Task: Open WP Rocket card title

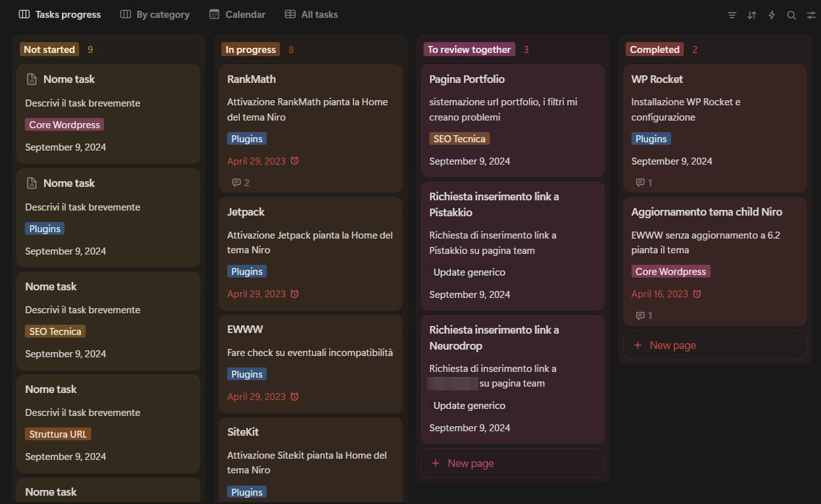Action: 657,79
